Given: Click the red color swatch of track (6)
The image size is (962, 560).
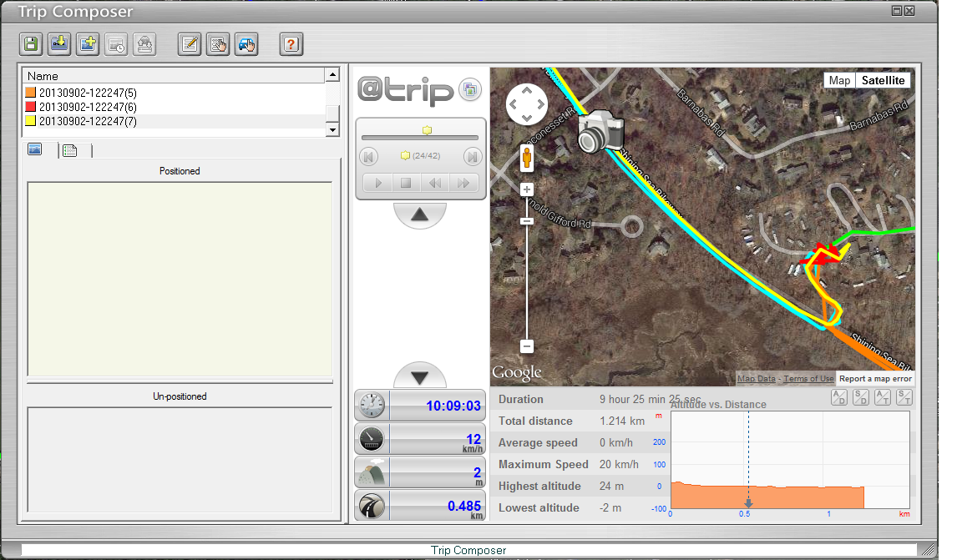Looking at the screenshot, I should click(x=30, y=107).
